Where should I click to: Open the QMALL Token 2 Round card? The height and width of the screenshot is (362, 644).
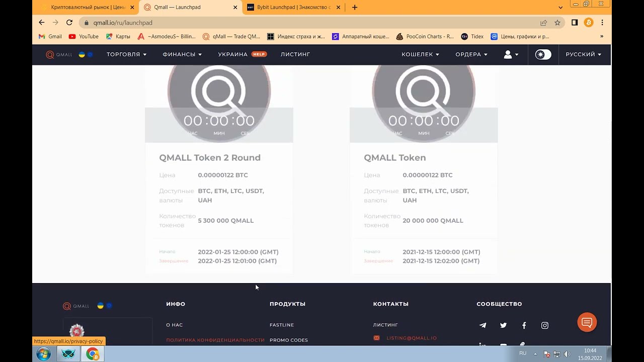point(219,169)
